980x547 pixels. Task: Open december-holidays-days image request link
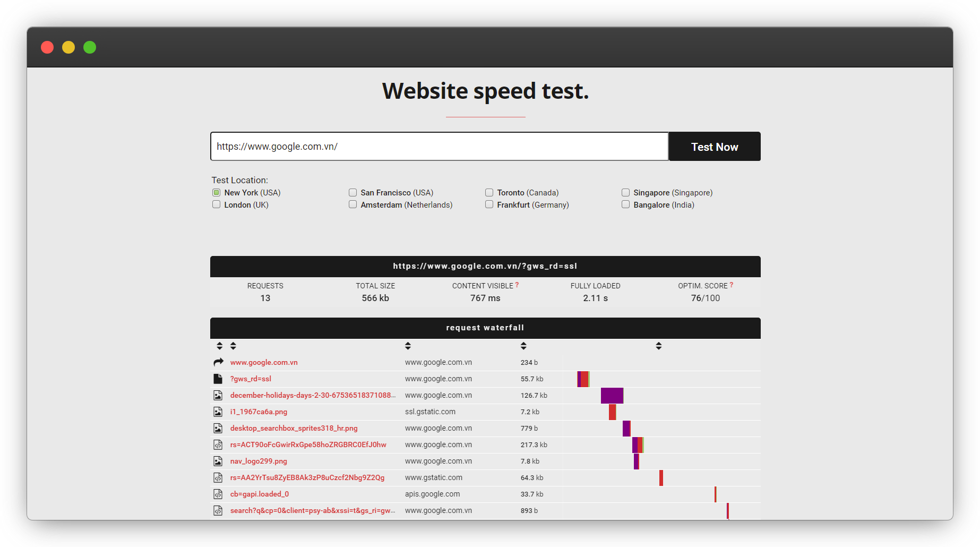point(313,395)
